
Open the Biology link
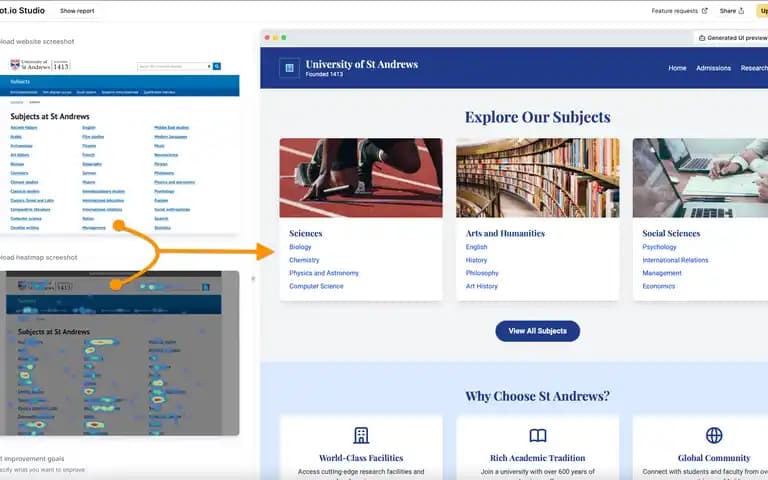point(300,247)
